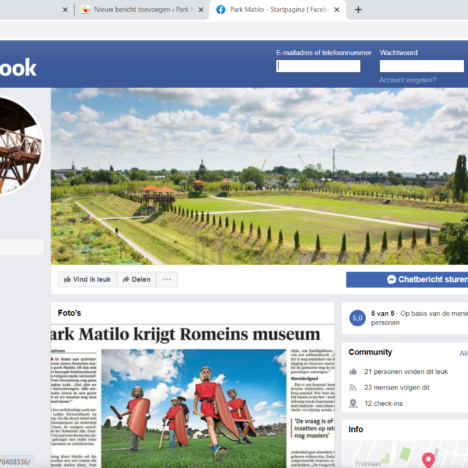
Task: Click the check-ins location pin icon
Action: click(353, 404)
